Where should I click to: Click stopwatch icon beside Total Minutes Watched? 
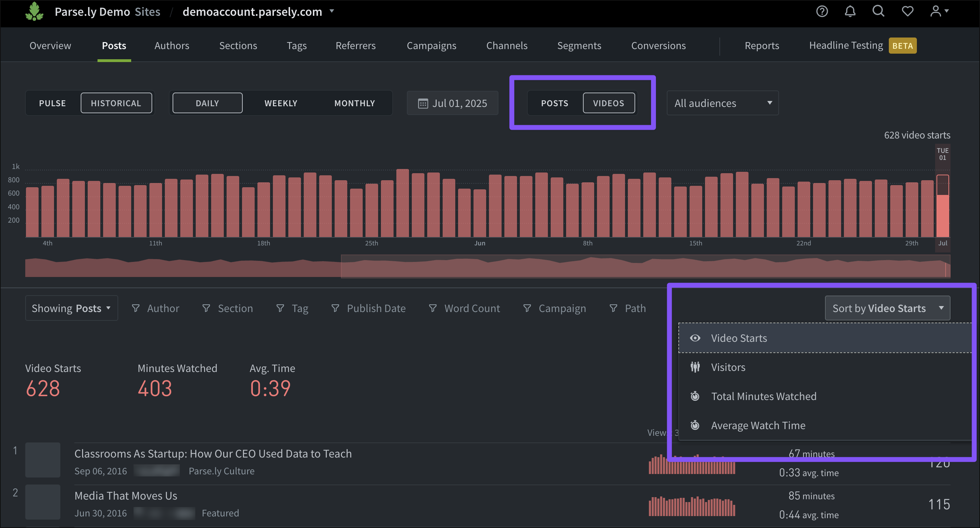pyautogui.click(x=695, y=396)
